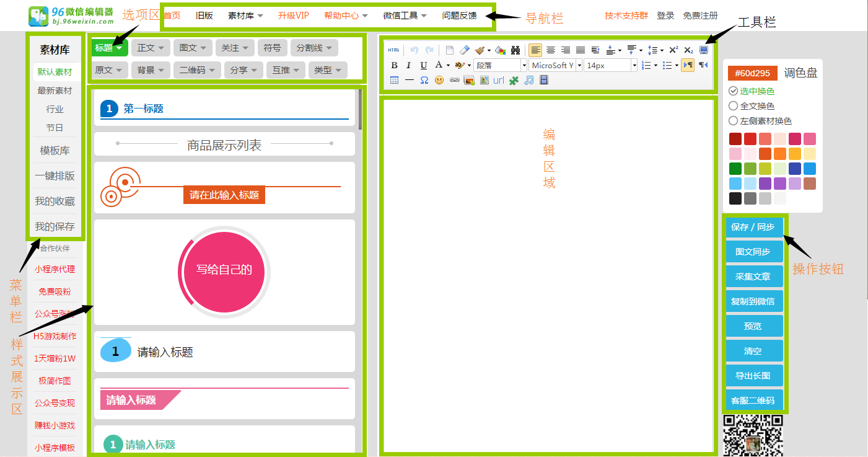Expand the 图文 style category dropdown
868x457 pixels.
193,48
